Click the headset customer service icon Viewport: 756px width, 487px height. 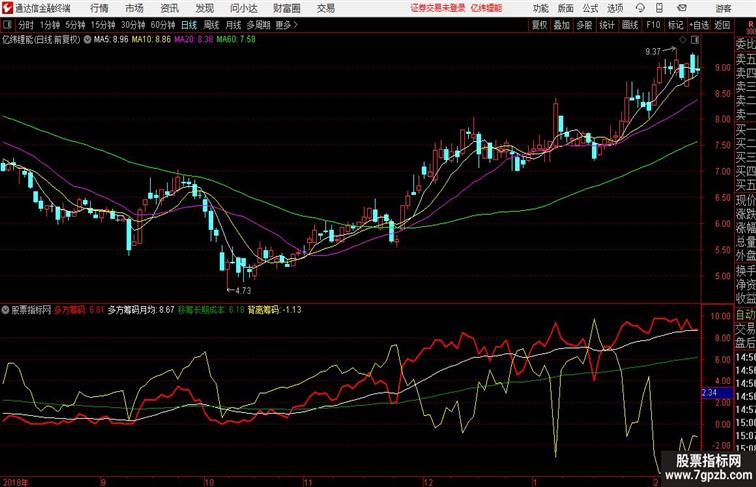click(x=640, y=8)
